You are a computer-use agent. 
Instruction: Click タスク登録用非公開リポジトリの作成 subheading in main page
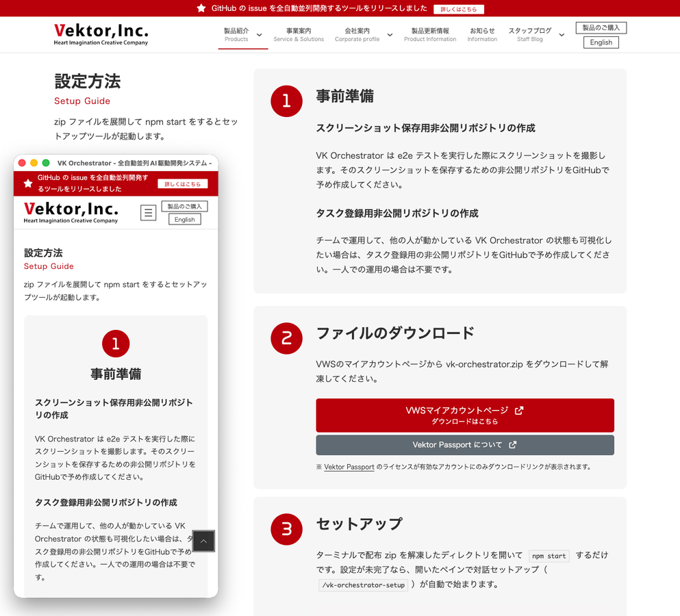(x=397, y=214)
